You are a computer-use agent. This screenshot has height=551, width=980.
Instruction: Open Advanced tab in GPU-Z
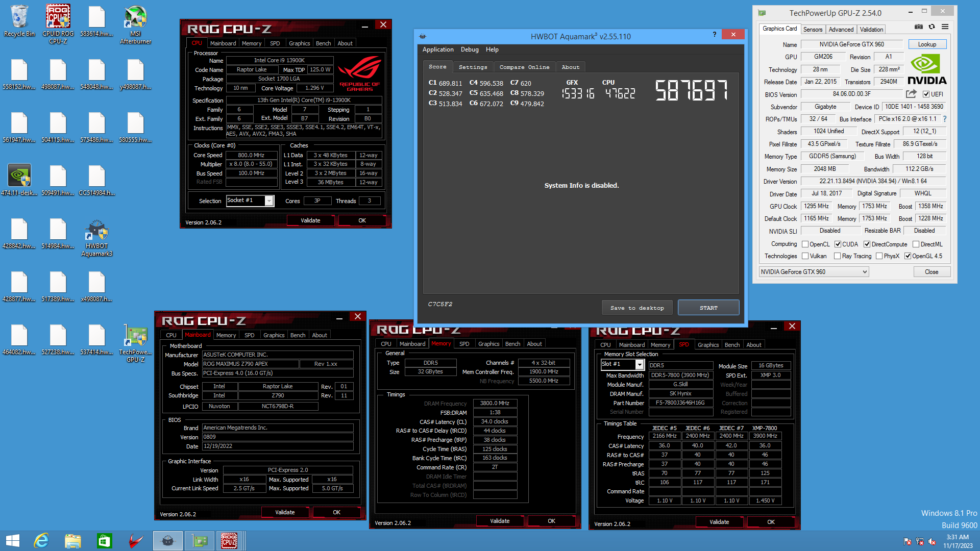[841, 30]
